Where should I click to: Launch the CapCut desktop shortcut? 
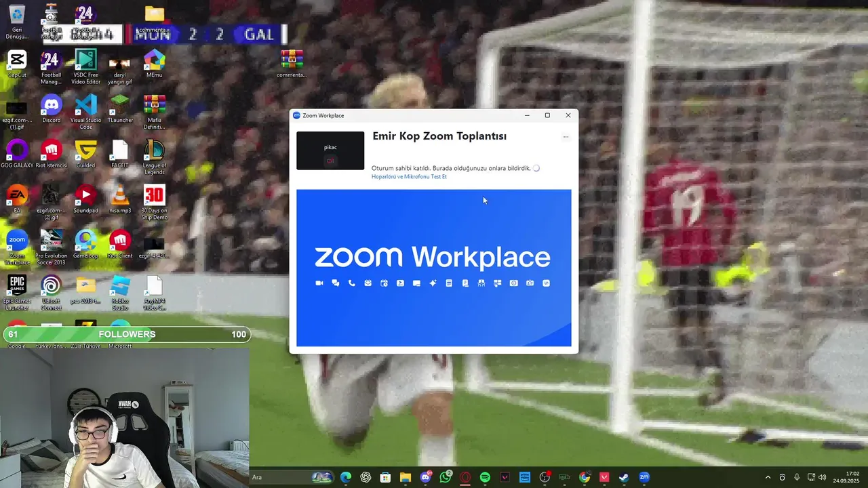coord(17,64)
